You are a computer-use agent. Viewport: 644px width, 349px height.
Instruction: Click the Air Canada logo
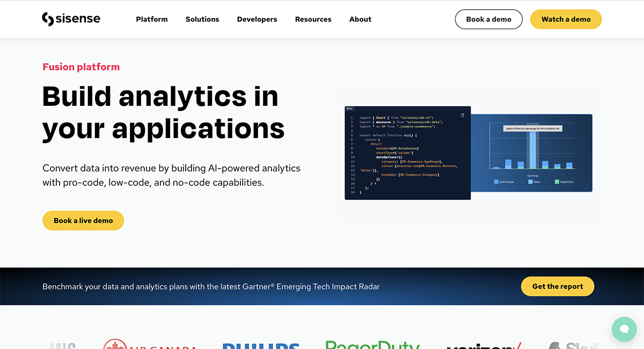(x=150, y=345)
